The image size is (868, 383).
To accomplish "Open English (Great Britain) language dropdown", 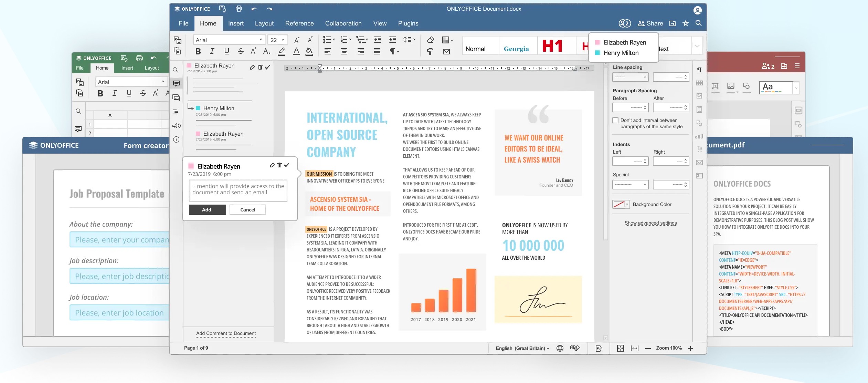I will click(x=522, y=348).
